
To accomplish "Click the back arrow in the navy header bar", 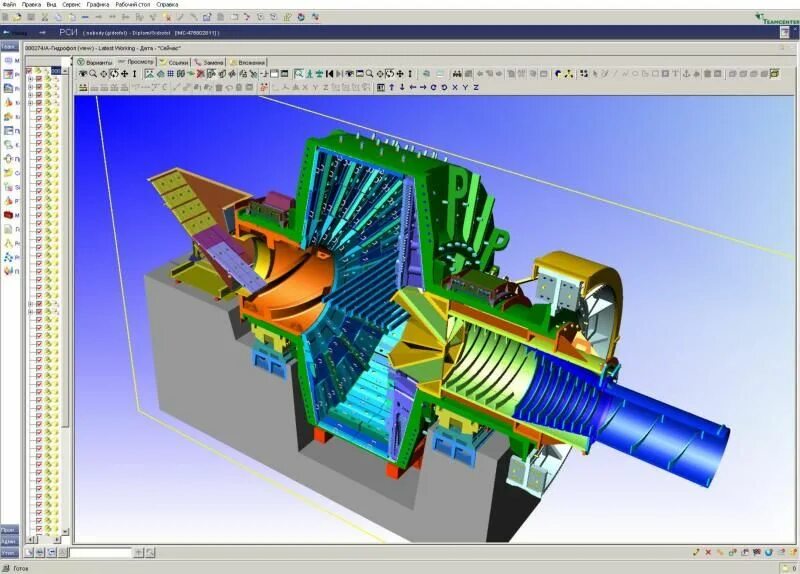I will pyautogui.click(x=7, y=33).
